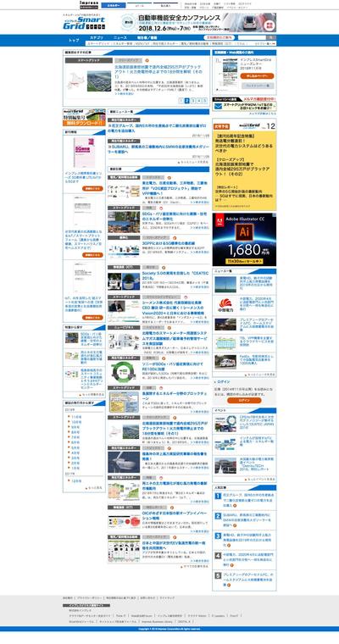Open popular article ranked number 5
The image size is (339, 644).
click(x=248, y=578)
